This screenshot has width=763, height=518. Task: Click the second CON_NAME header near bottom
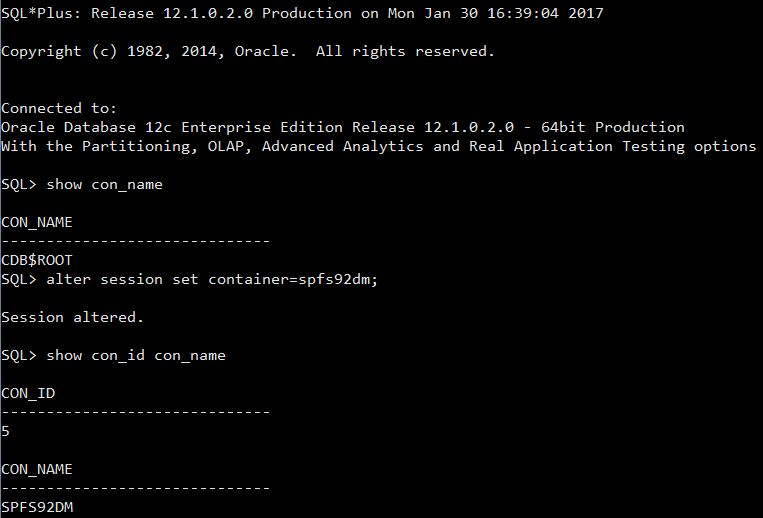37,469
